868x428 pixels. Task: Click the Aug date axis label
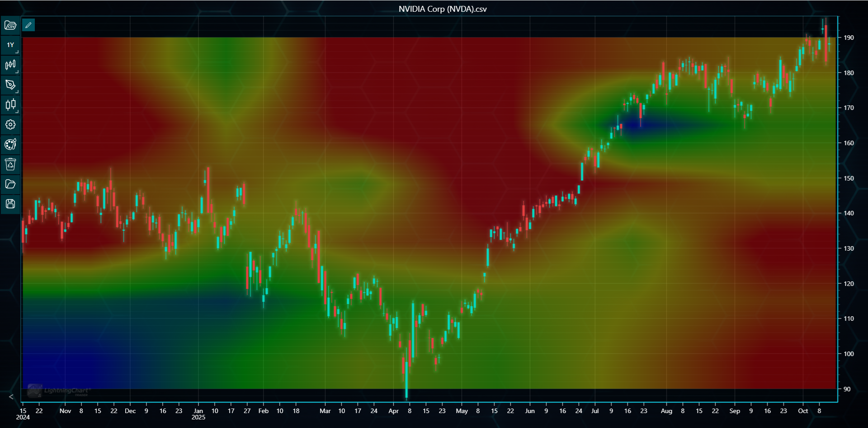pos(666,411)
